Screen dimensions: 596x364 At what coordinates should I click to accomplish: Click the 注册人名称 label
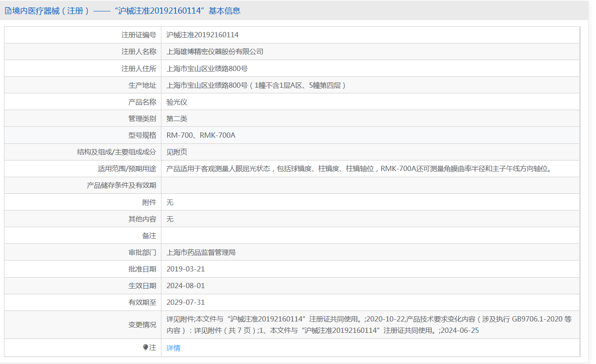pyautogui.click(x=139, y=51)
